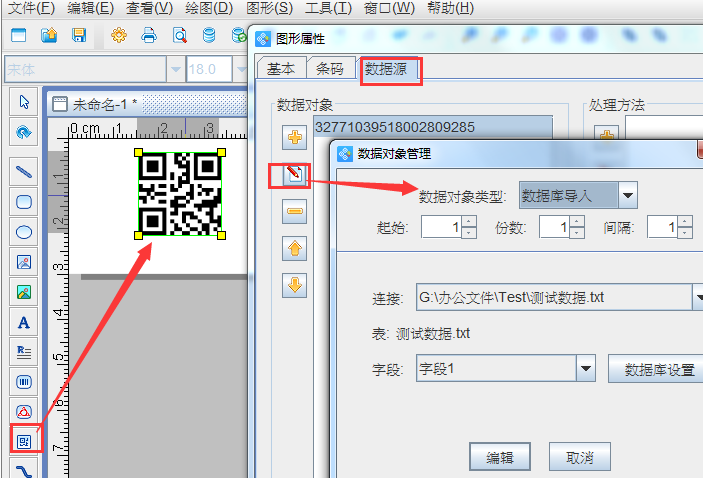Choose the ellipse drawing tool

(24, 231)
